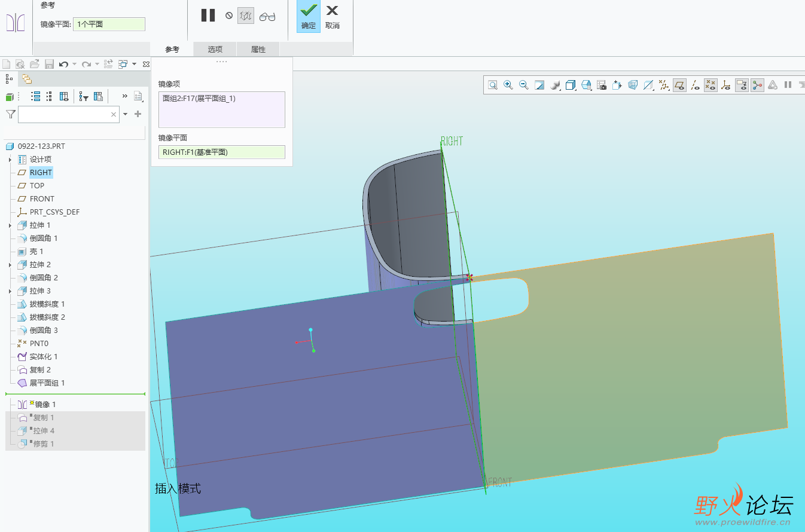This screenshot has height=532, width=805.
Task: Toggle datum axis display
Action: tap(695, 85)
